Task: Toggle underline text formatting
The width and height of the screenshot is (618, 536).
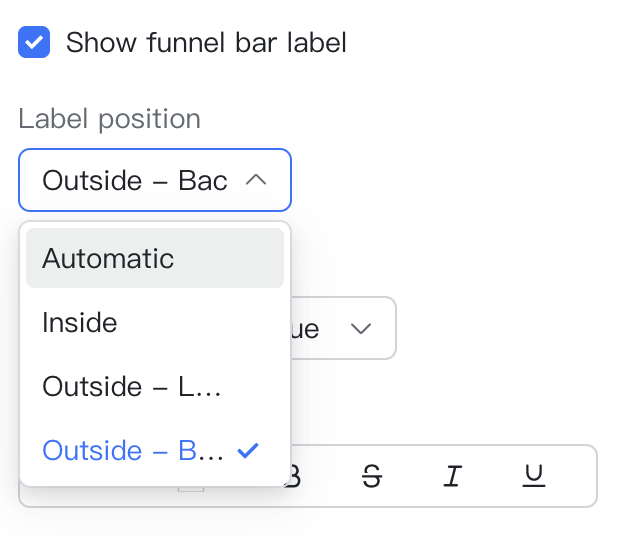Action: 534,477
